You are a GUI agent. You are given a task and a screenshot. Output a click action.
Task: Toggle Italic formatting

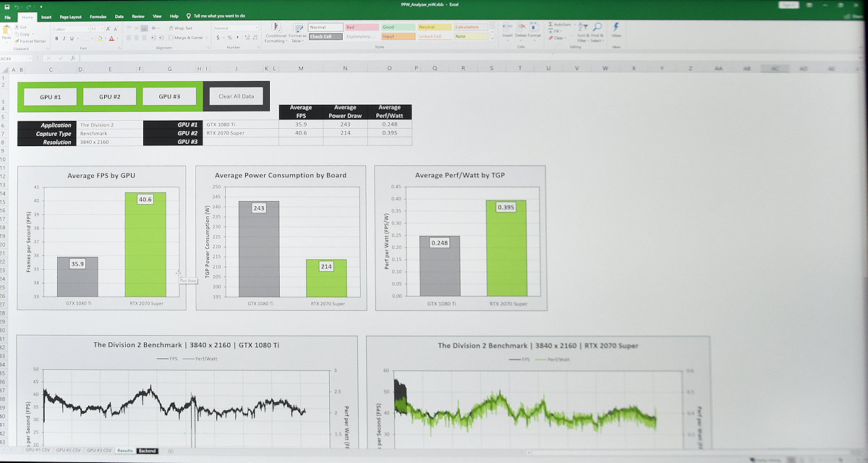click(x=64, y=38)
